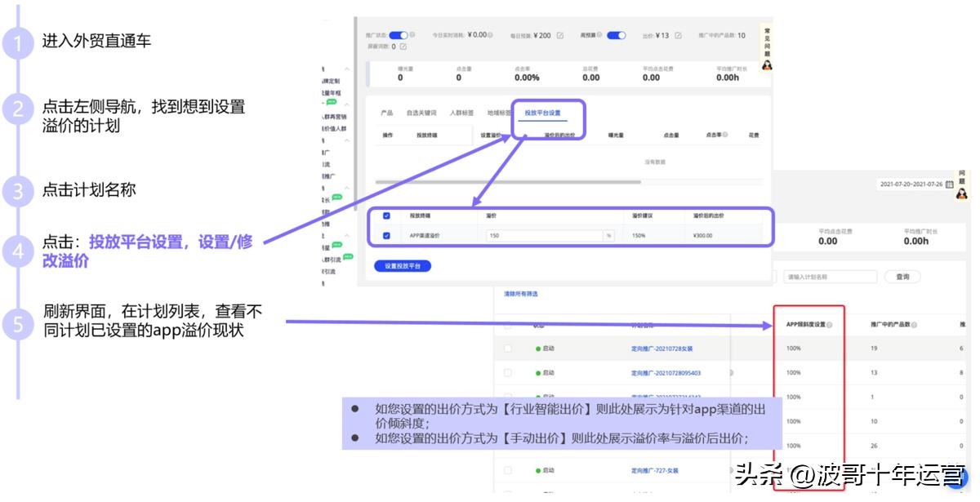The height and width of the screenshot is (502, 980).
Task: Click the edit icon beside 出价 ¥13
Action: click(679, 35)
